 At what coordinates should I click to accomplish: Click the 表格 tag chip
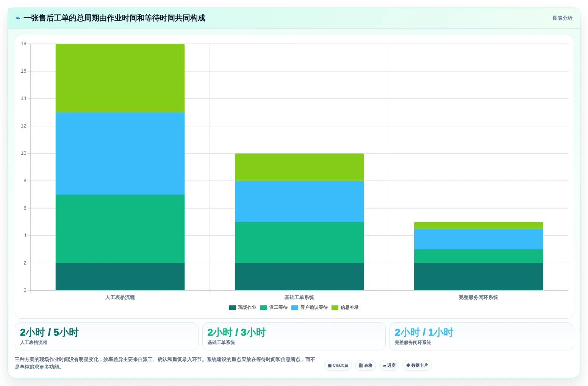click(366, 365)
